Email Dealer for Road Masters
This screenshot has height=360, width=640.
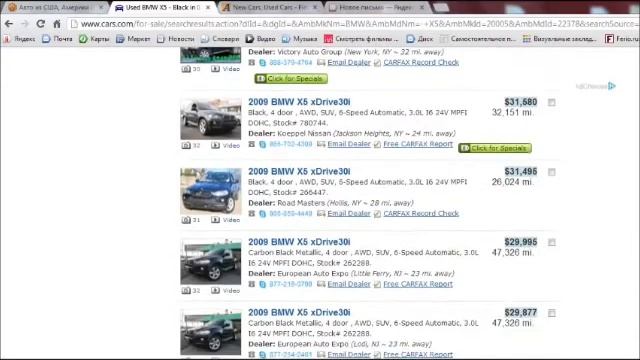click(349, 213)
